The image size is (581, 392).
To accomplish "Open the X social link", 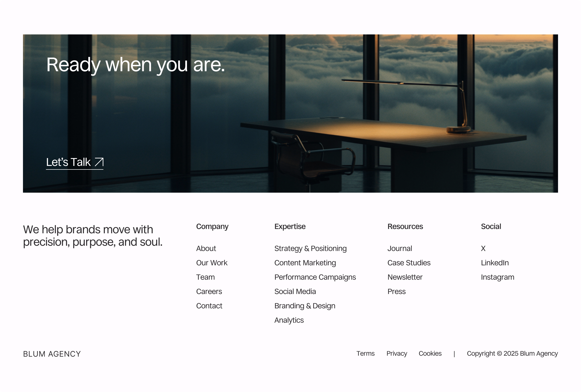I will coord(483,248).
